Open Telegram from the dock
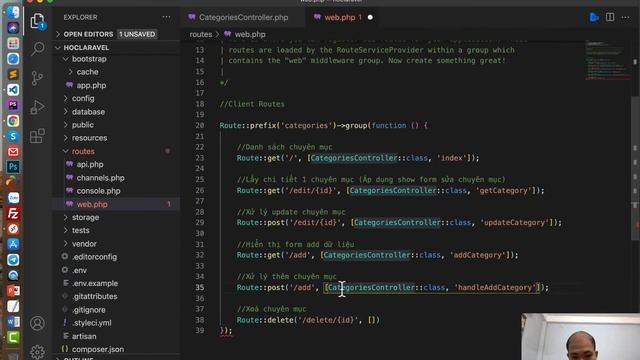This screenshot has width=640, height=360. point(13,260)
